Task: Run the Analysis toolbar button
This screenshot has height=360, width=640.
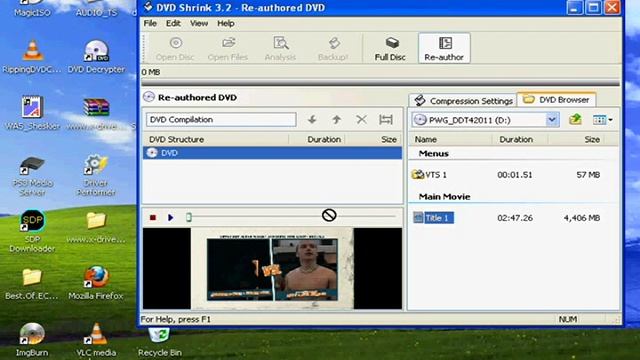Action: tap(280, 48)
